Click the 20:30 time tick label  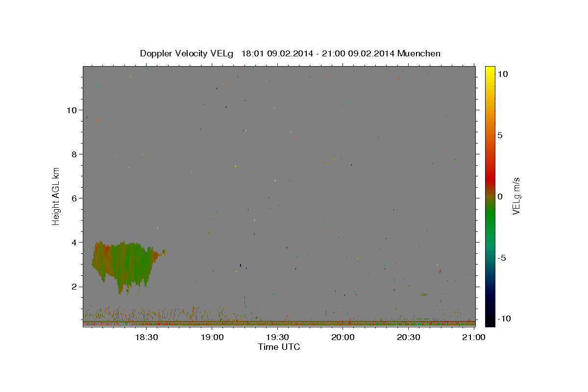[408, 337]
